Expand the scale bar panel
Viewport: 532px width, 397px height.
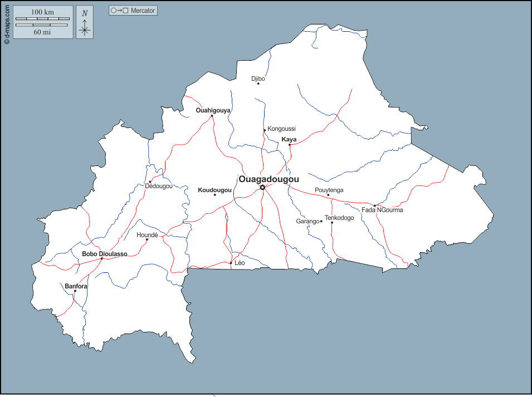point(43,22)
